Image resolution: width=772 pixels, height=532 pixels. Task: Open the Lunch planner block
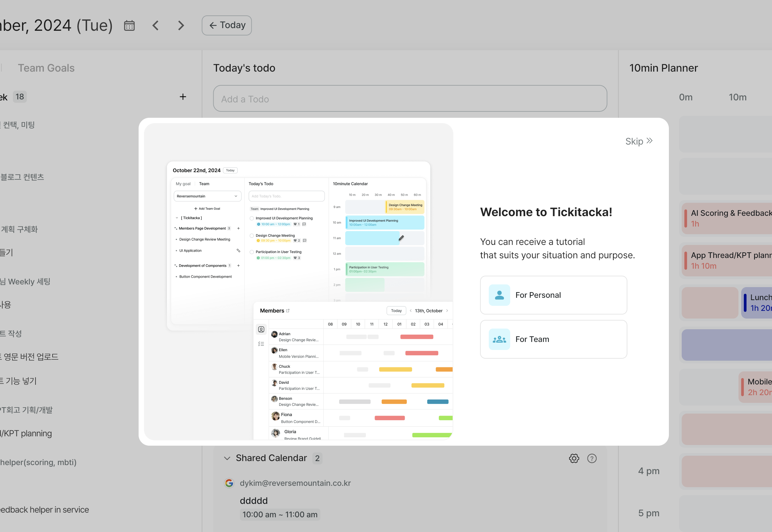pyautogui.click(x=757, y=302)
